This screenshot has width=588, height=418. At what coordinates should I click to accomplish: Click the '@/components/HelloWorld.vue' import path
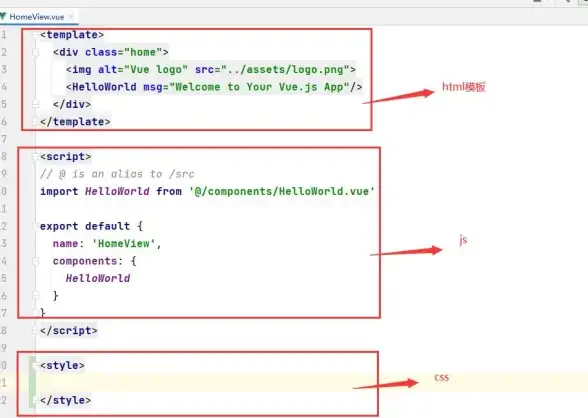tap(282, 192)
